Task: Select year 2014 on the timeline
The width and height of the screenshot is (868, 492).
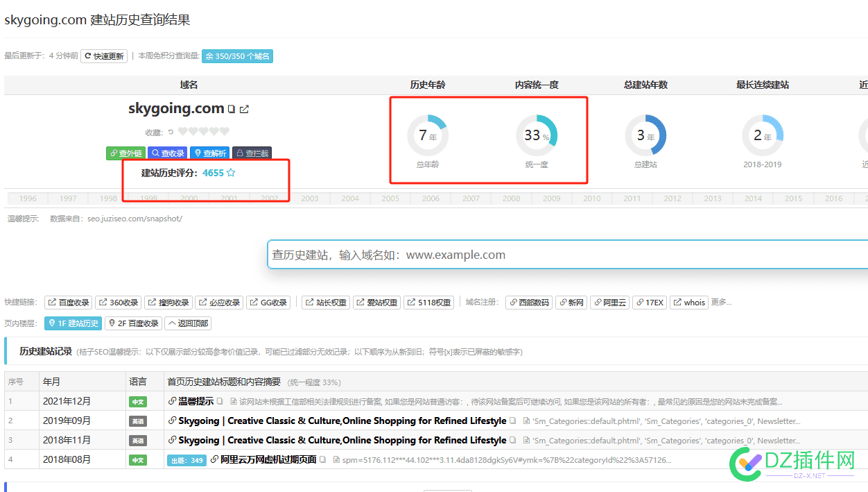Action: (753, 198)
